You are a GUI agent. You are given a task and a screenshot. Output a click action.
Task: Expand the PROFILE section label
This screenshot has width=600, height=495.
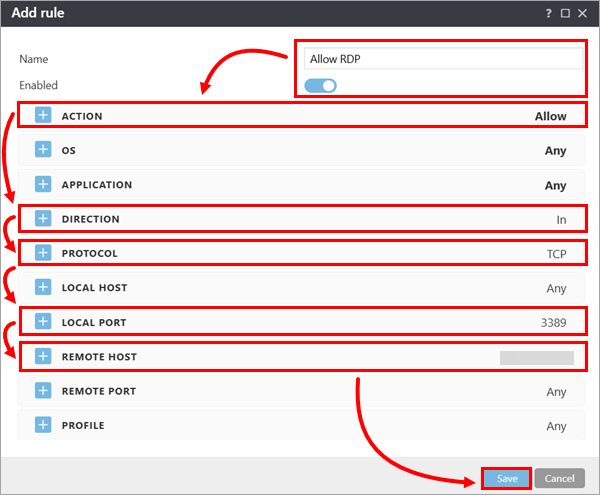83,425
